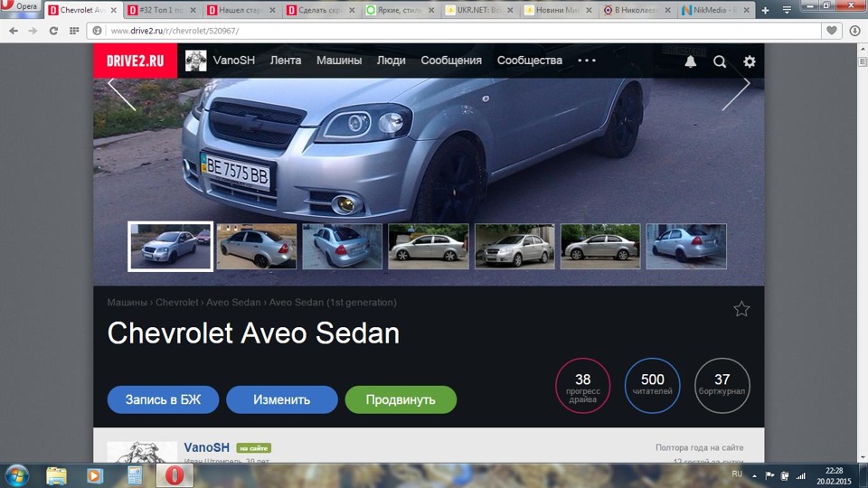Click the DRIVE2.RU logo
This screenshot has height=488, width=868.
coord(135,61)
